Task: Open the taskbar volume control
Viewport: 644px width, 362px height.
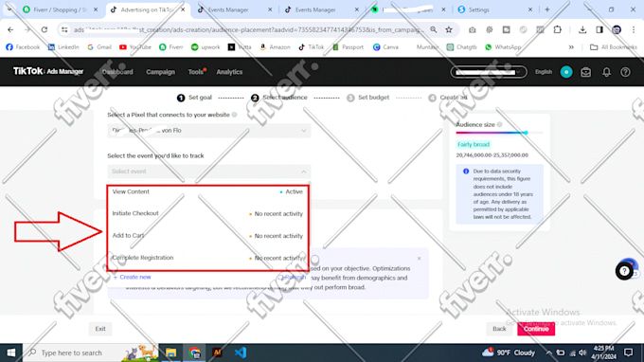Action: pos(582,353)
